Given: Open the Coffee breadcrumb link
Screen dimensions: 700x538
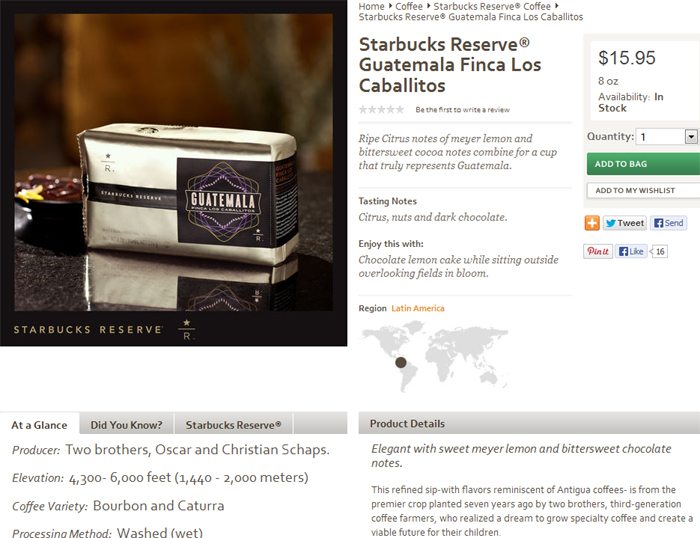Looking at the screenshot, I should click(x=409, y=6).
